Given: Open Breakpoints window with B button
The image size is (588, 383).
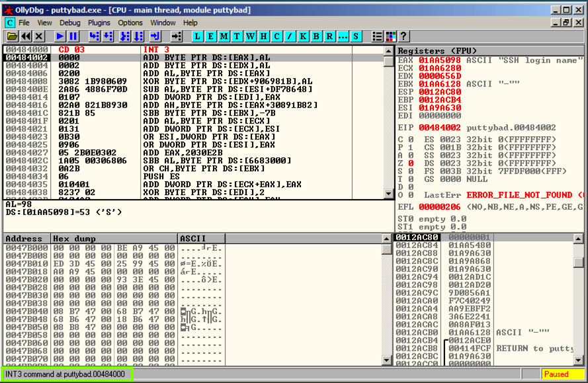Looking at the screenshot, I should pos(317,36).
